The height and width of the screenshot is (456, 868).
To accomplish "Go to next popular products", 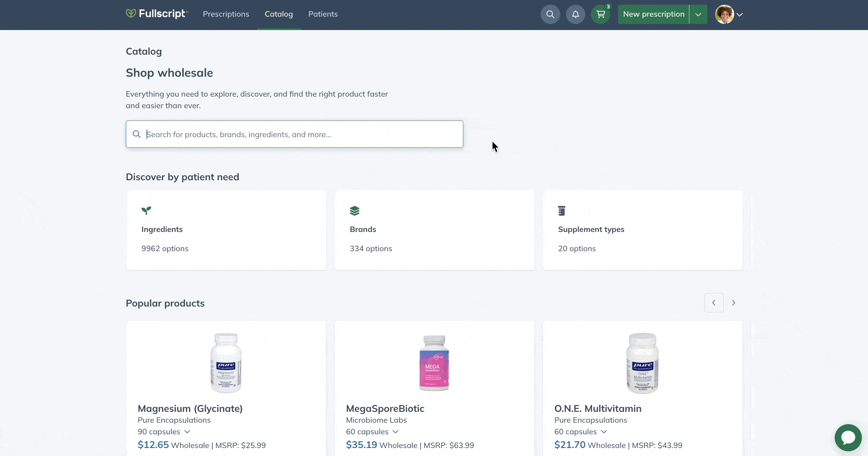I will coord(733,303).
